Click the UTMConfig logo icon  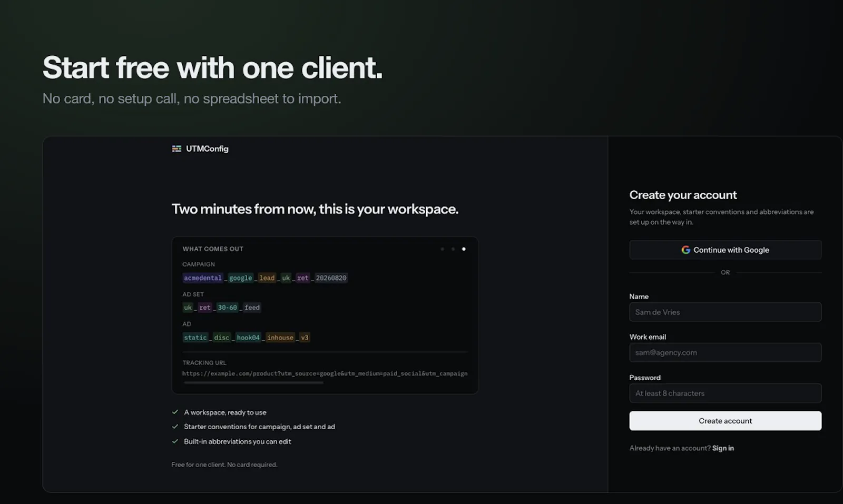[x=177, y=149]
